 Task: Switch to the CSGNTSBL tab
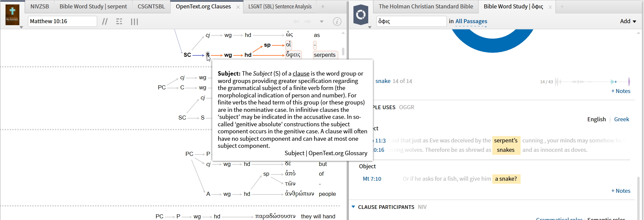pyautogui.click(x=151, y=6)
